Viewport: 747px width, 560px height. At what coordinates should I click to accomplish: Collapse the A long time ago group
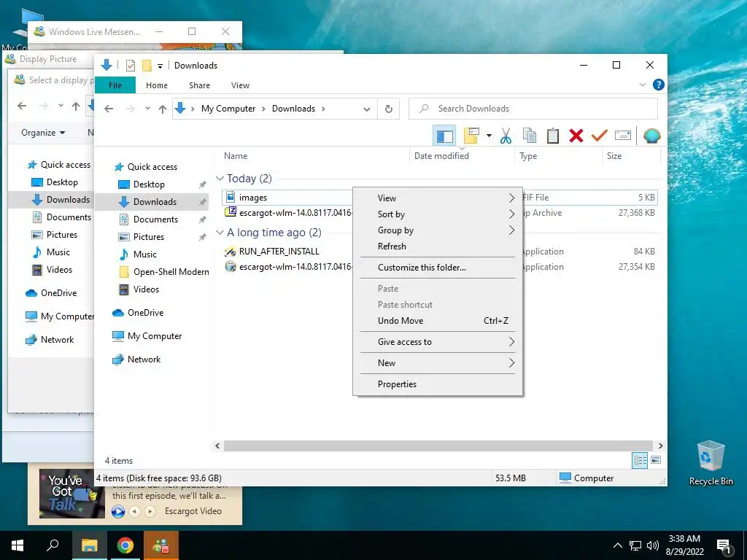[x=220, y=233]
